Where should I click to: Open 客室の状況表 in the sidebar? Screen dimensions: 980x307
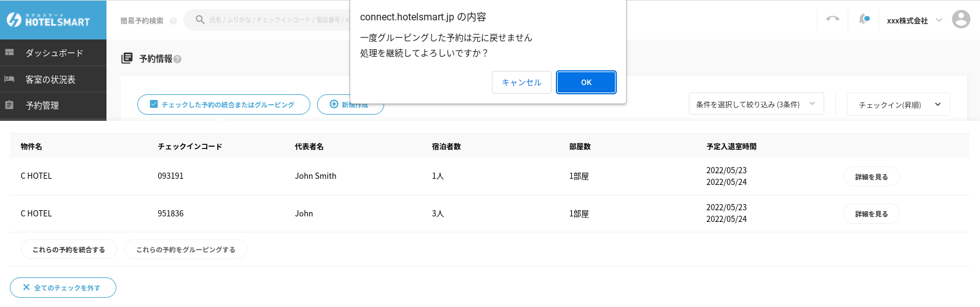(50, 80)
